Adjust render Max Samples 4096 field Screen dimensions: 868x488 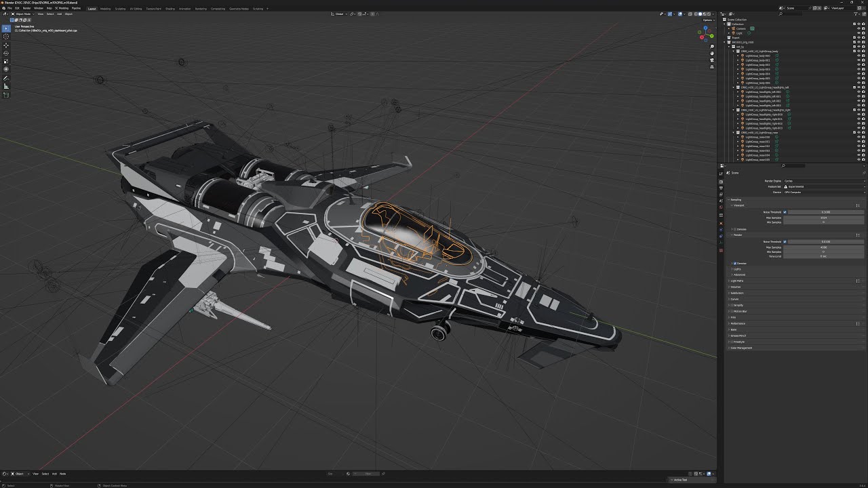[x=823, y=247]
